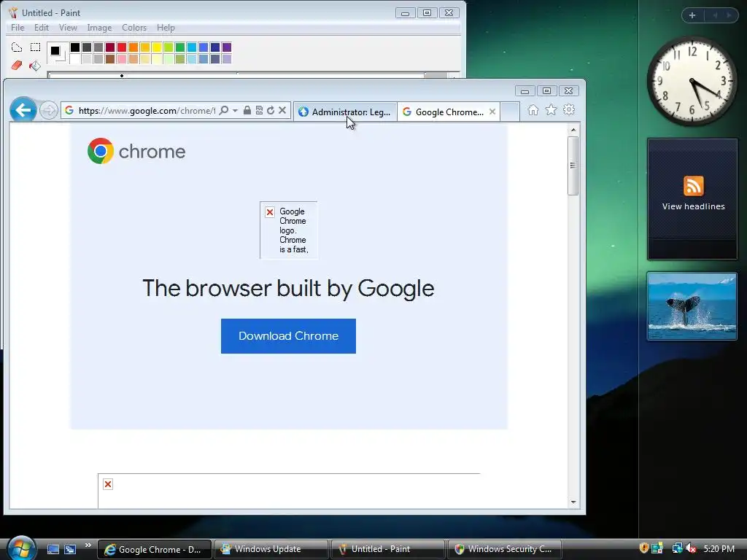Click View headlines feed gadget
Screen dimensions: 747x560
693,206
